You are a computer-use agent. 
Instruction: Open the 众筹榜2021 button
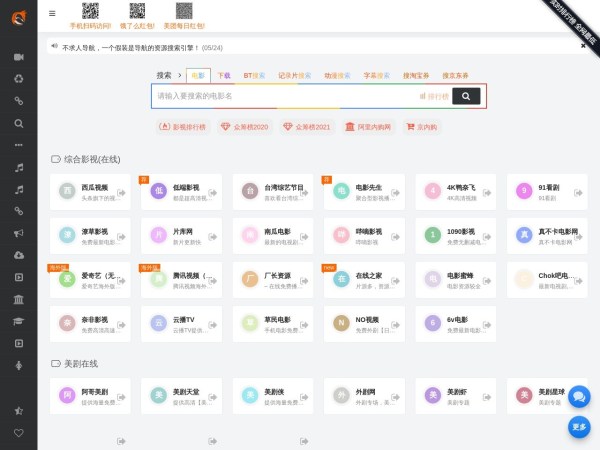307,127
